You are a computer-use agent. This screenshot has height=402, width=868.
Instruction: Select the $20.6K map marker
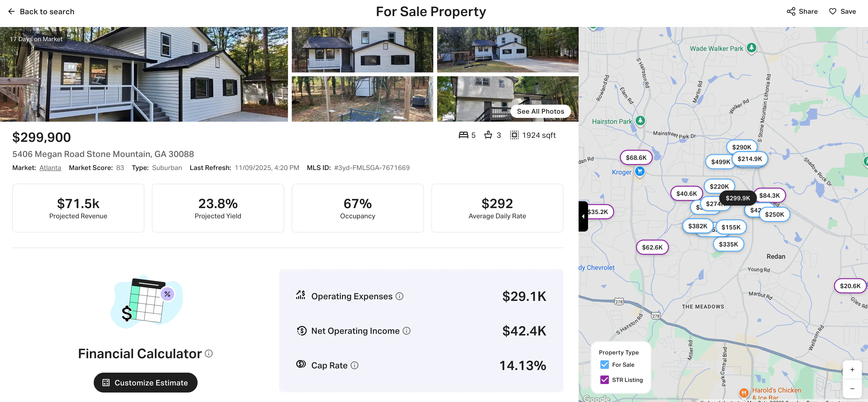(x=850, y=286)
